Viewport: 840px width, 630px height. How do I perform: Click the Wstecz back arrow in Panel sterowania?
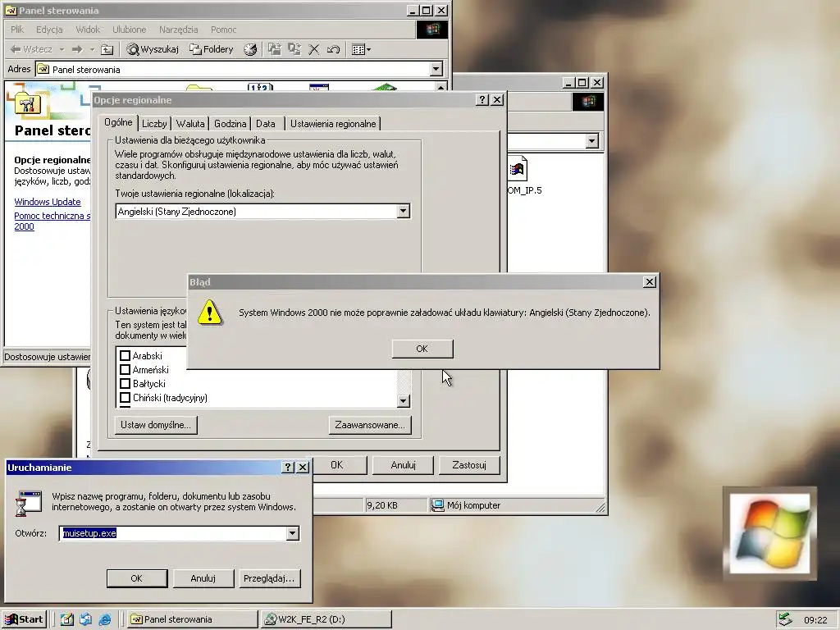(31, 49)
